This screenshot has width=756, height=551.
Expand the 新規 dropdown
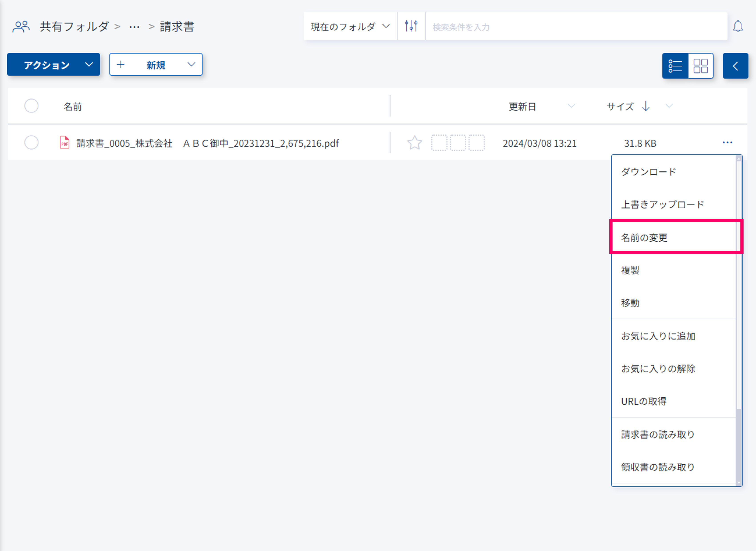[156, 64]
